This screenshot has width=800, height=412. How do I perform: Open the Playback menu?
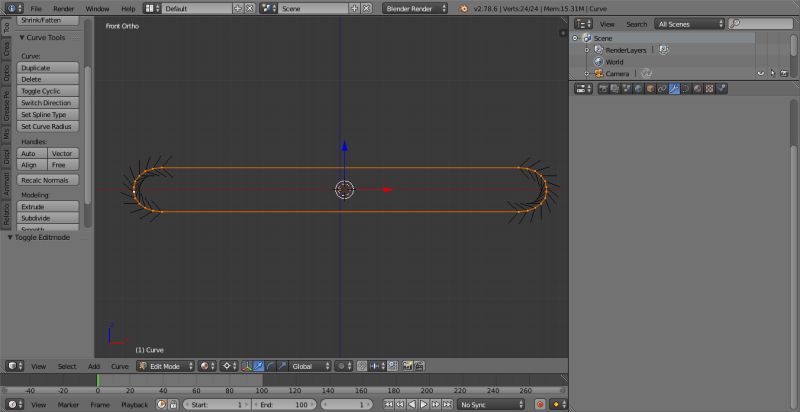coord(134,405)
